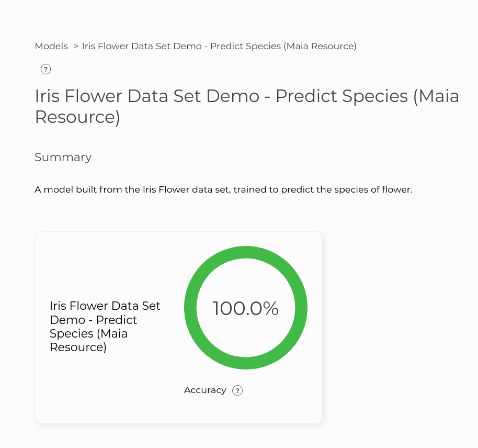Click "Species (Maia" line inside the card

[x=88, y=333]
